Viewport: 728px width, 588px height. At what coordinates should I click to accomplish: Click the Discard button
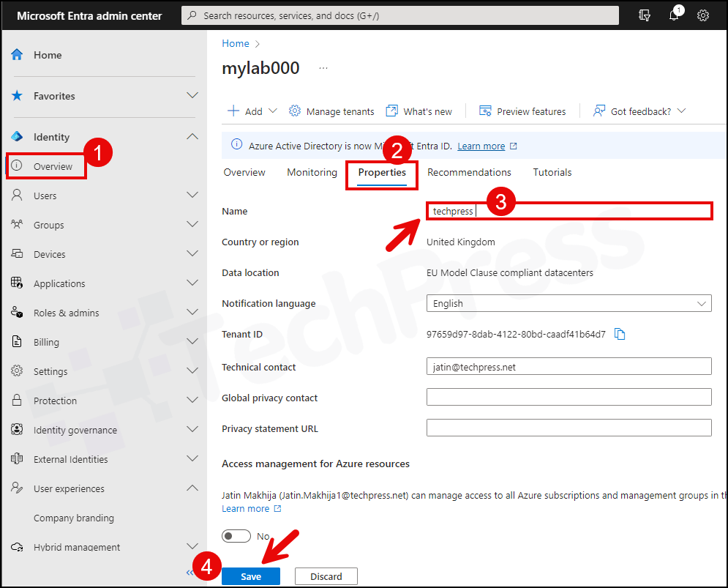pos(326,576)
